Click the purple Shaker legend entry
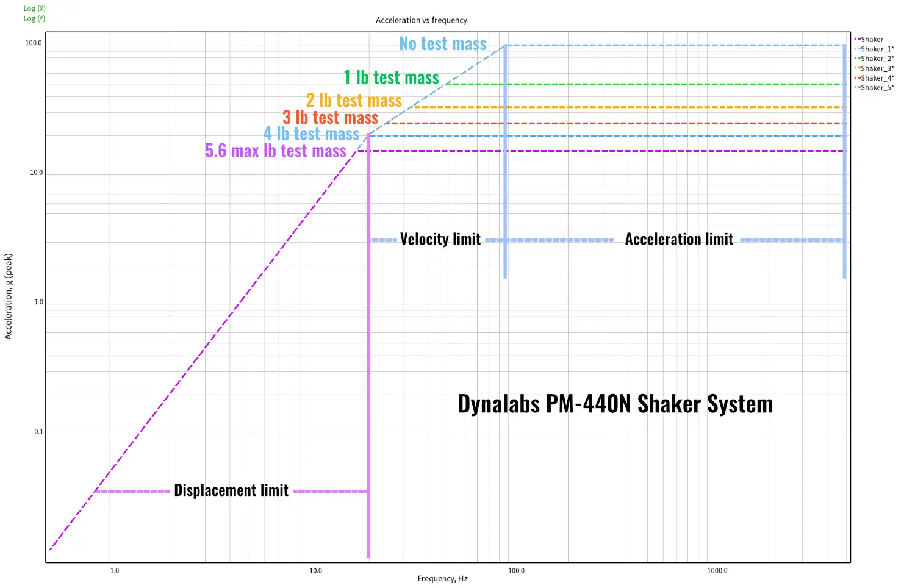Screen dimensions: 915x588 click(x=871, y=40)
